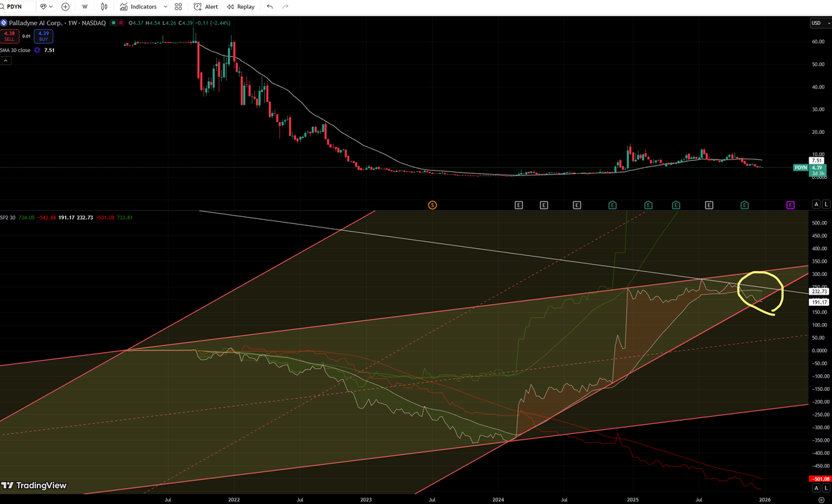Image resolution: width=832 pixels, height=504 pixels.
Task: Redo the last chart action
Action: [286, 6]
